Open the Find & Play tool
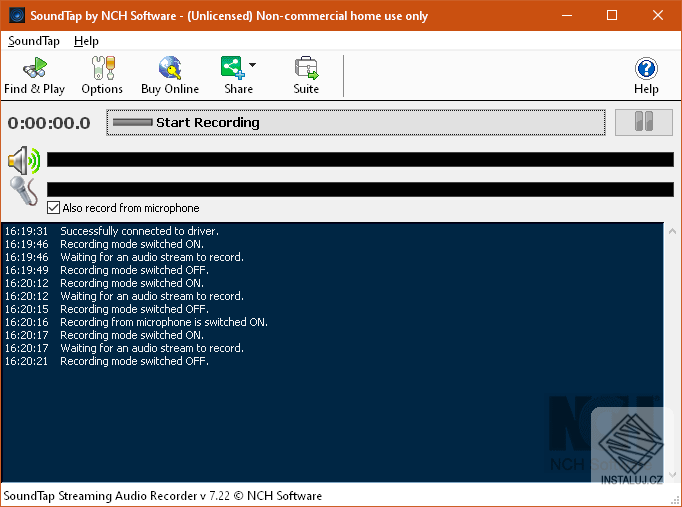Image resolution: width=682 pixels, height=507 pixels. coord(34,76)
